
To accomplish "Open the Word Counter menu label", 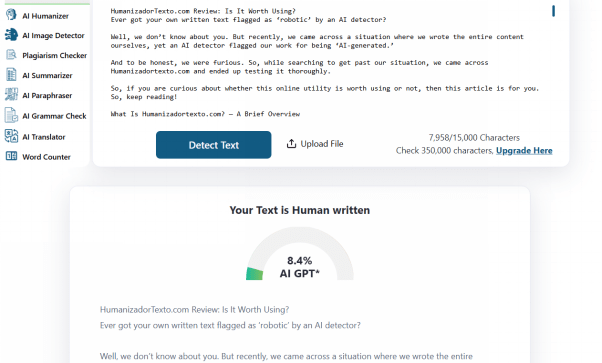I will point(46,157).
